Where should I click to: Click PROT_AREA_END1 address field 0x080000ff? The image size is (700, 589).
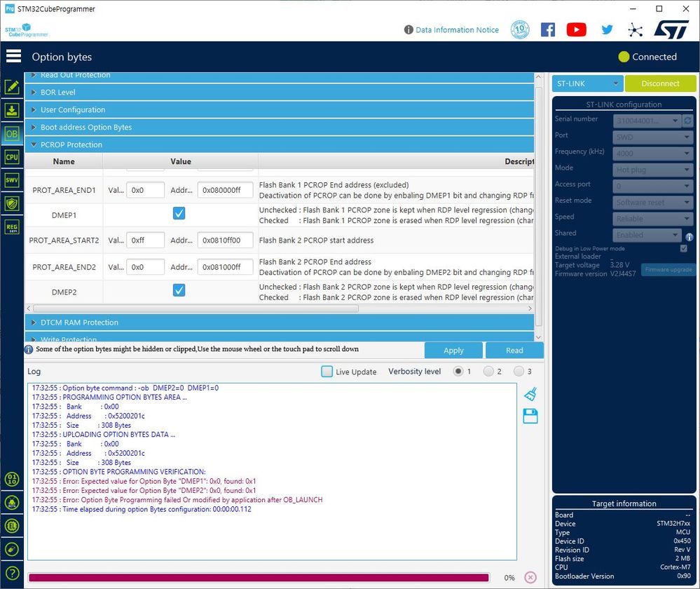click(x=226, y=190)
